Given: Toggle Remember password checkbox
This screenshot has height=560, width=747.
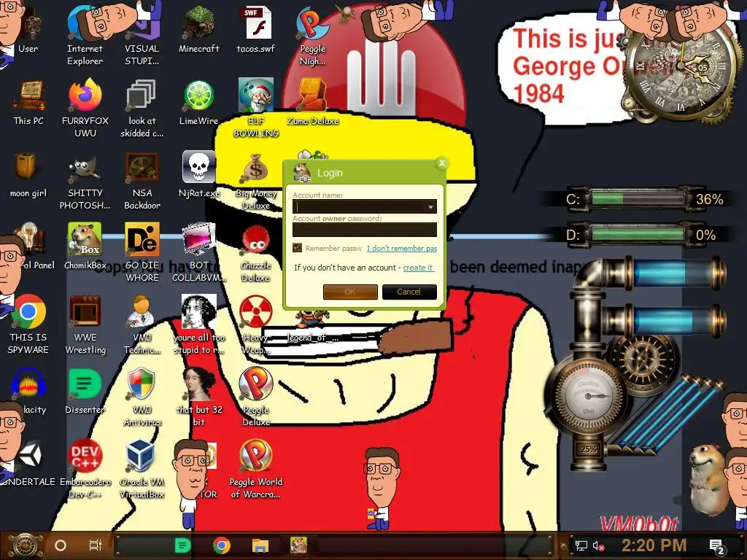Looking at the screenshot, I should (298, 248).
